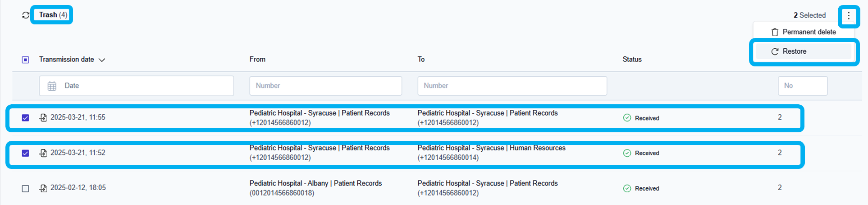Select the 2025-02-12, 18:05 fax checkbox
868x205 pixels.
tap(26, 188)
